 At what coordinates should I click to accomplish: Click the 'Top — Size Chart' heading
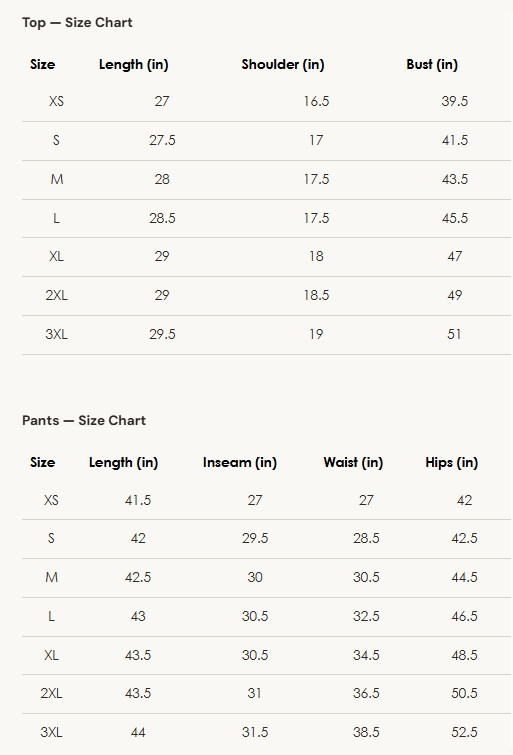tap(77, 23)
